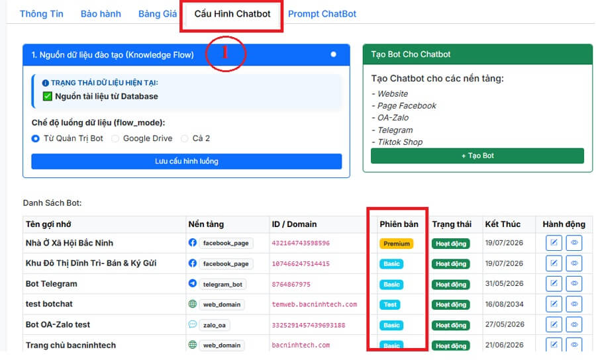Image resolution: width=596 pixels, height=364 pixels.
Task: Click the Telegram icon in Bot Telegram row
Action: (x=193, y=283)
